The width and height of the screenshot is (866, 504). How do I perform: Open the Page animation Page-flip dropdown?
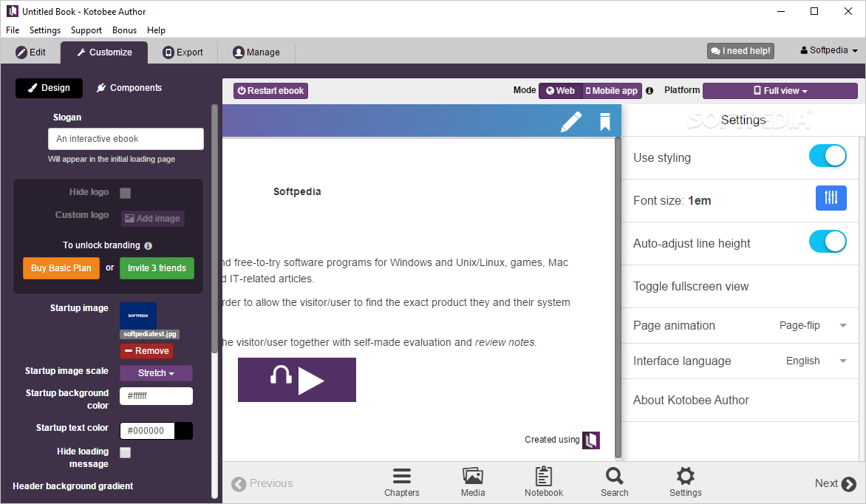coord(813,325)
